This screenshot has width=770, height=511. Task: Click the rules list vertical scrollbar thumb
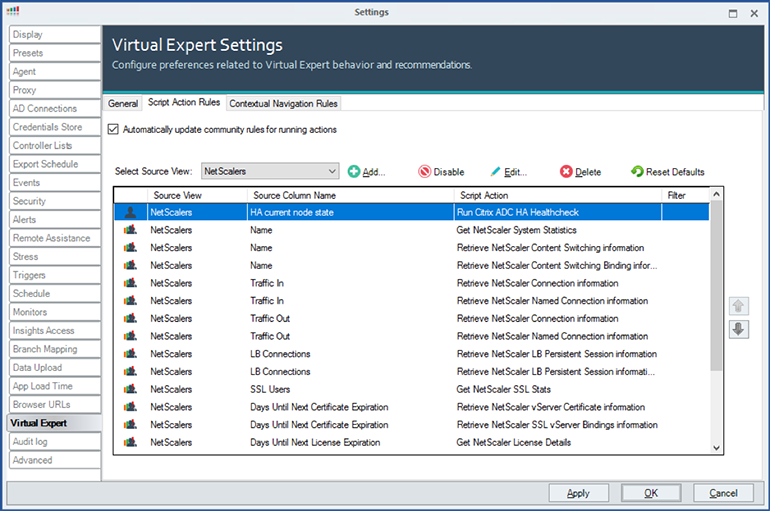[x=716, y=286]
